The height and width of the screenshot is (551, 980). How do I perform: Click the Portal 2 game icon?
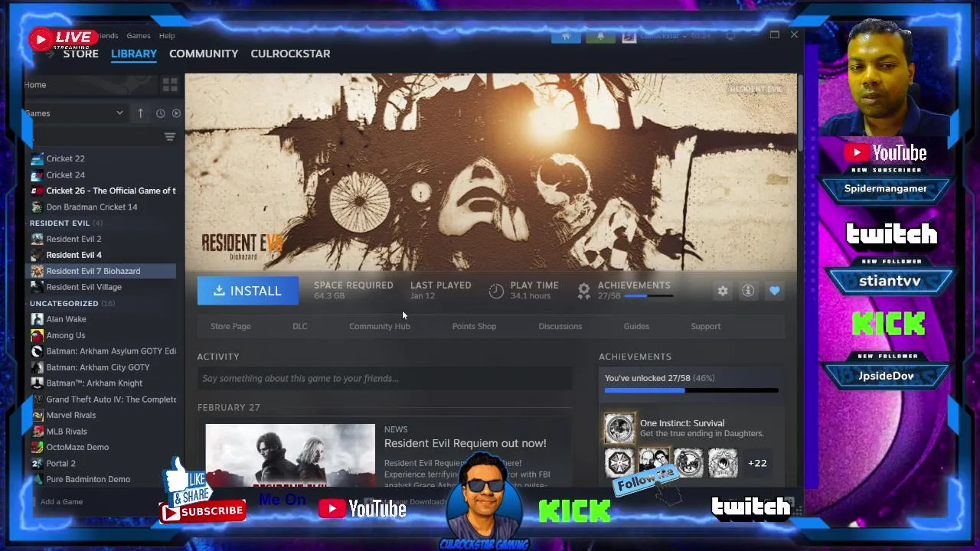37,463
